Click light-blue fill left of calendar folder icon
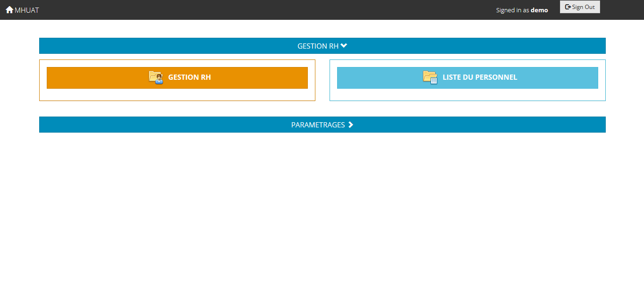The height and width of the screenshot is (302, 644). point(378,78)
